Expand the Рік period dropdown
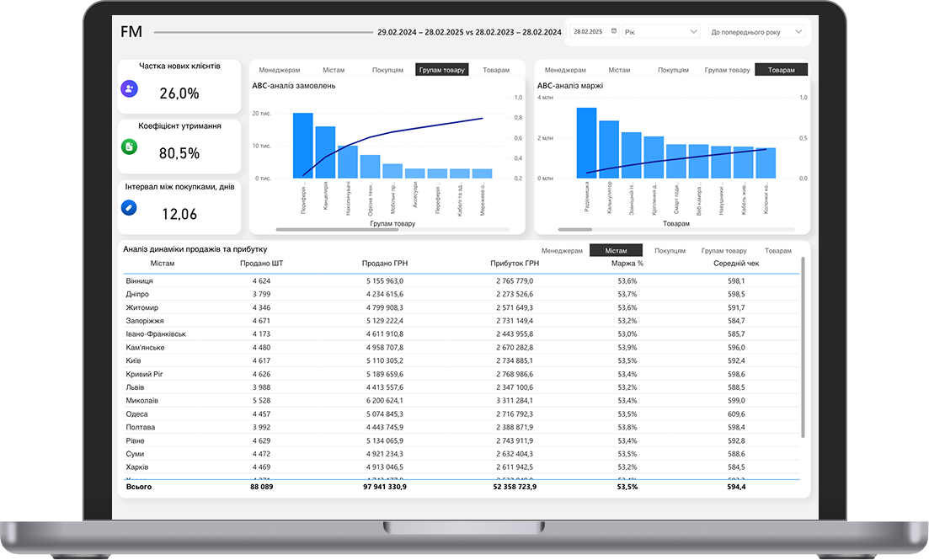This screenshot has height=560, width=929. click(x=660, y=31)
